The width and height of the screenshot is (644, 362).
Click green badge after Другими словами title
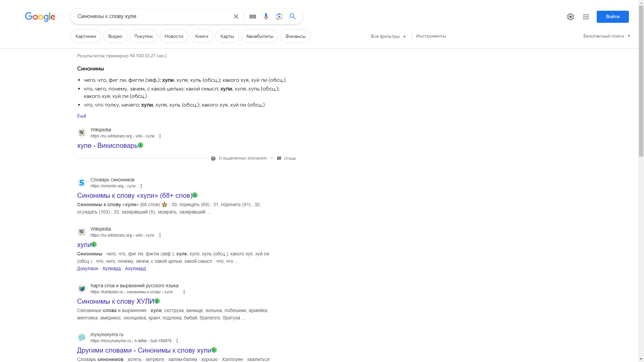(214, 350)
